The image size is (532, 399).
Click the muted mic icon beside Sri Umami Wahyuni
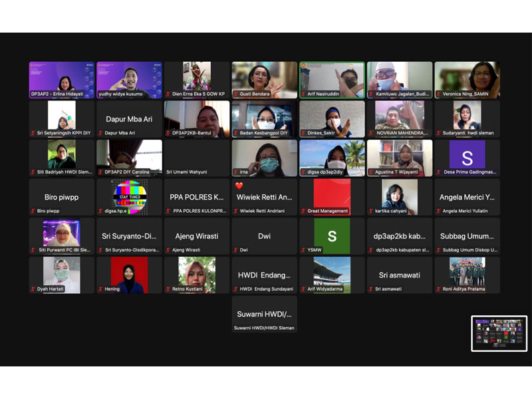169,172
